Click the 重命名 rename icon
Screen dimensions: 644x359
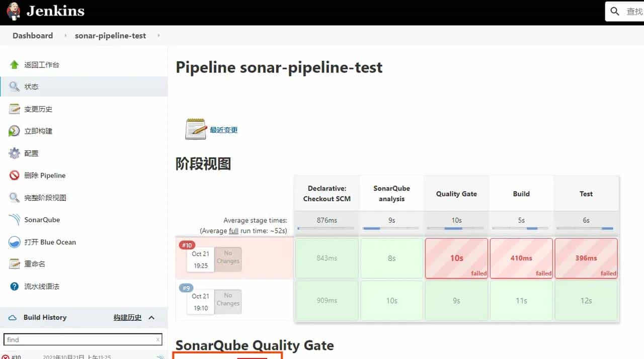point(14,263)
